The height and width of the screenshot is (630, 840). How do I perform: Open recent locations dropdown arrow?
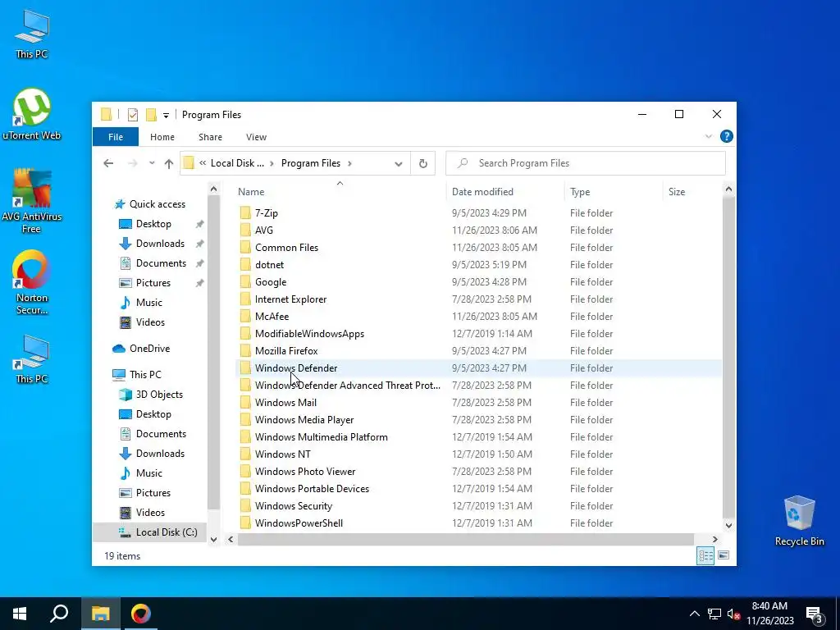tap(152, 163)
